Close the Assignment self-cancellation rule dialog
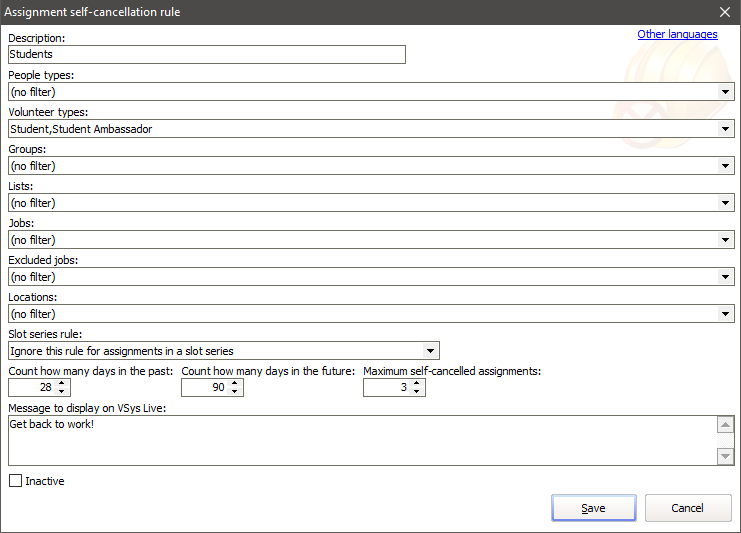741x533 pixels. (x=725, y=12)
